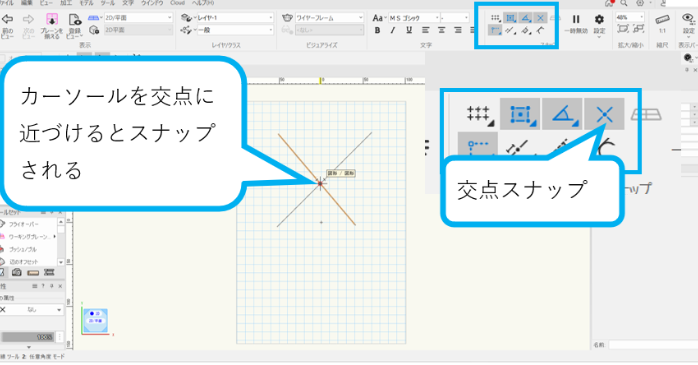Open the camera tool set icon
Screen dimensions: 698x365
point(17,272)
